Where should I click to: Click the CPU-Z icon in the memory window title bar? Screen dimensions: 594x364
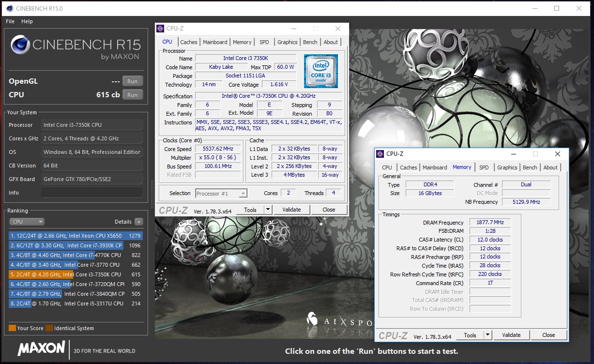380,154
